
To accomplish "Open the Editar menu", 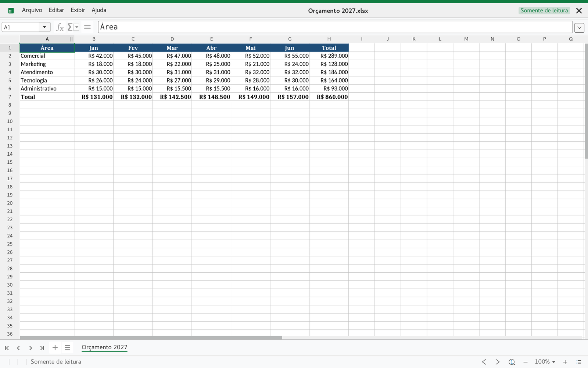I will click(x=57, y=10).
